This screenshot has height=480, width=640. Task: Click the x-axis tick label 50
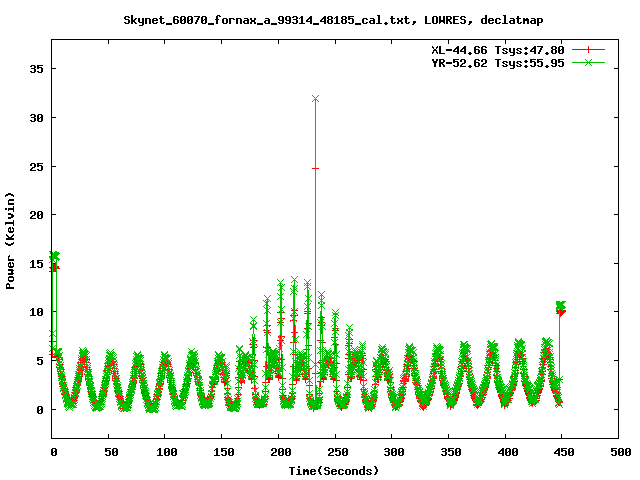[x=111, y=452]
